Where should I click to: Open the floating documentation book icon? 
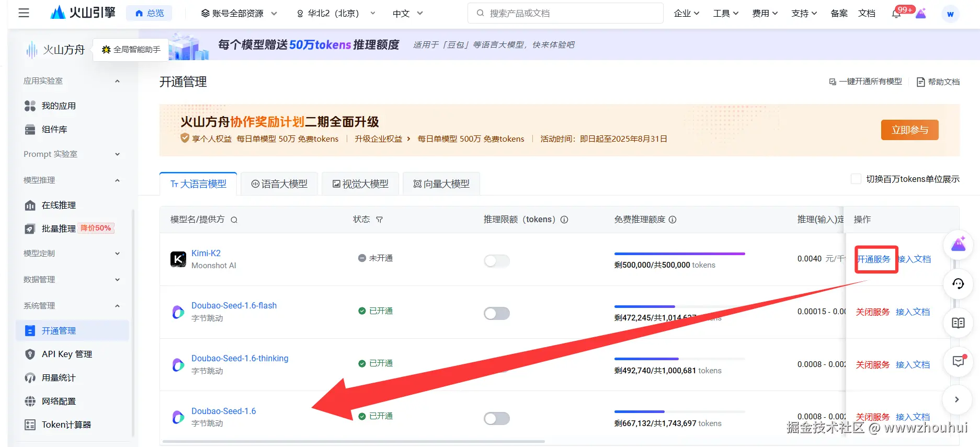tap(958, 323)
